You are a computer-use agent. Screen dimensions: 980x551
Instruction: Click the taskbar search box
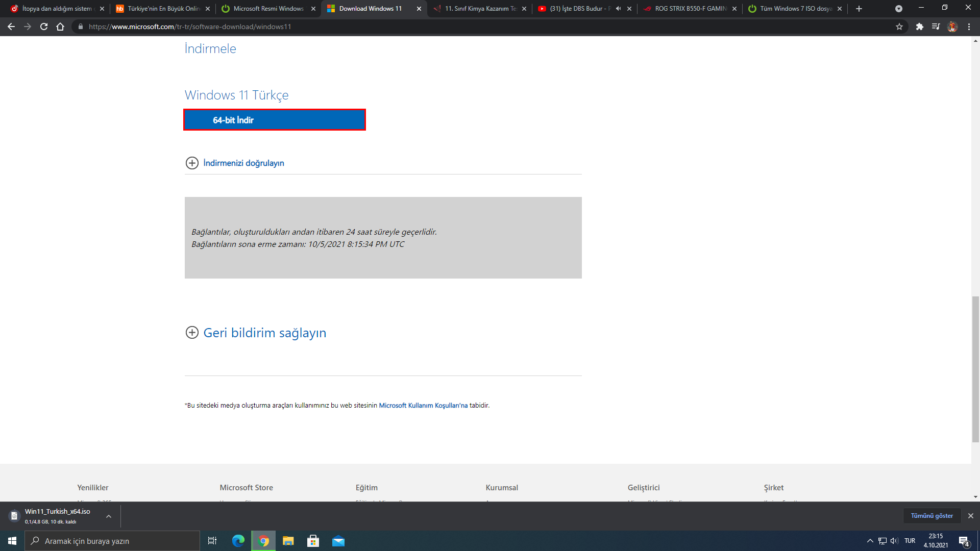click(x=112, y=541)
